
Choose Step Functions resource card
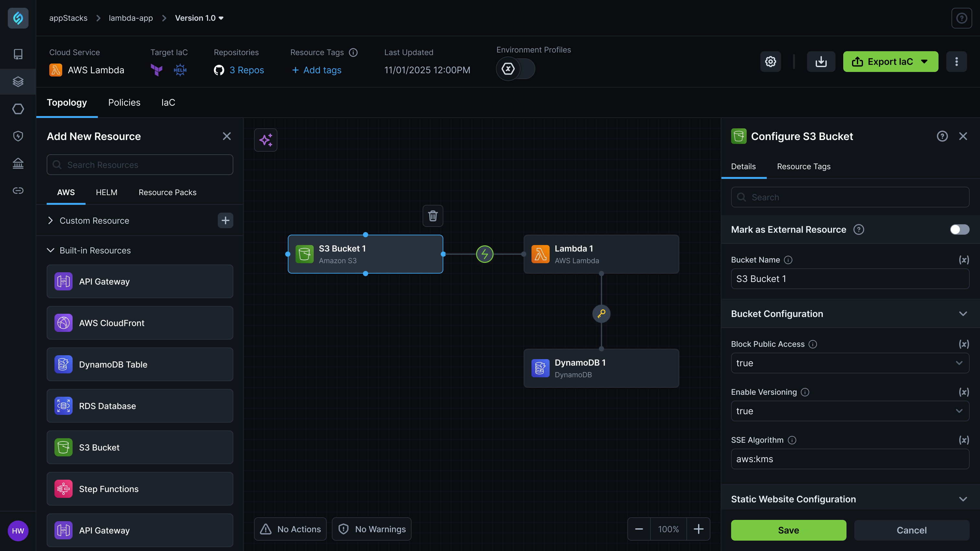[140, 488]
